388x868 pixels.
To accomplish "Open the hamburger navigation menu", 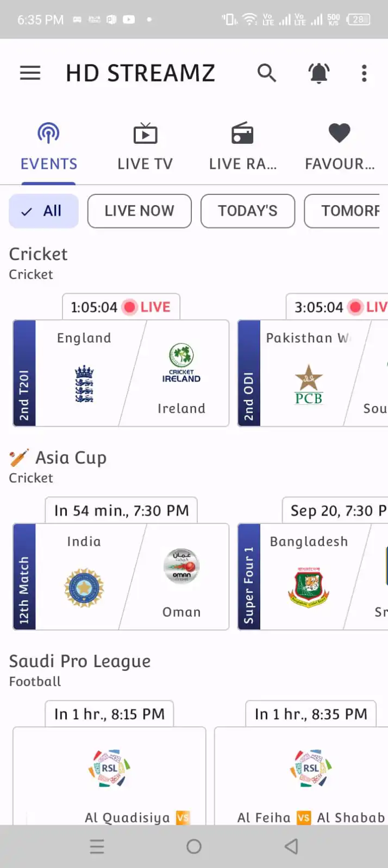I will click(x=30, y=73).
